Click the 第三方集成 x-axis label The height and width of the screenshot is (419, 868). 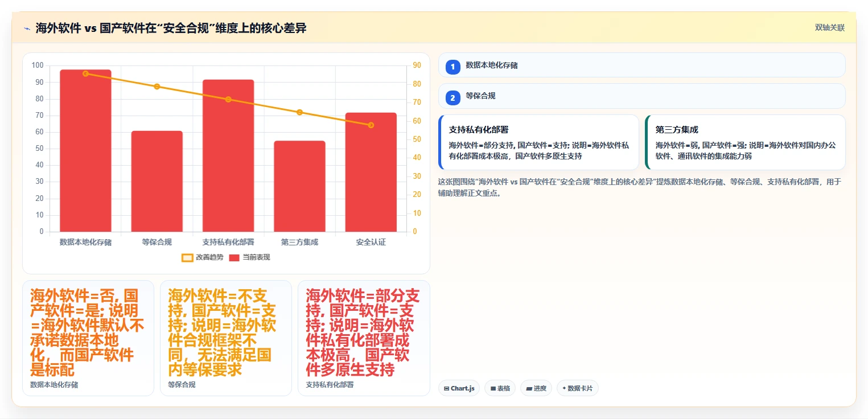coord(299,242)
